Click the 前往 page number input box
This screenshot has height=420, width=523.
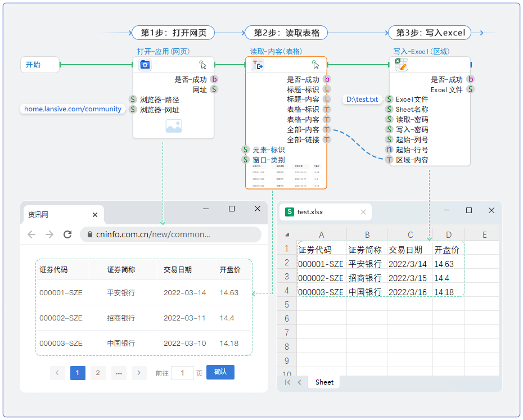[x=182, y=373]
